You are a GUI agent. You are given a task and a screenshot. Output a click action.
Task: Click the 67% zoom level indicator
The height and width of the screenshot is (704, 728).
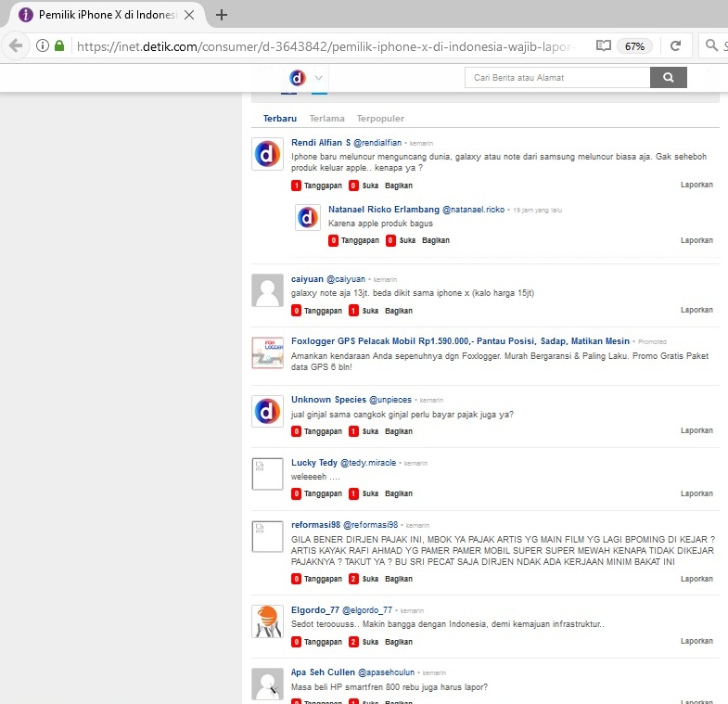(634, 45)
